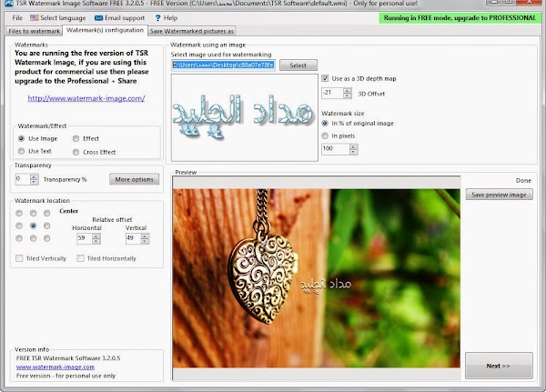Click the Horizontal offset field
546x392 pixels.
coord(85,238)
